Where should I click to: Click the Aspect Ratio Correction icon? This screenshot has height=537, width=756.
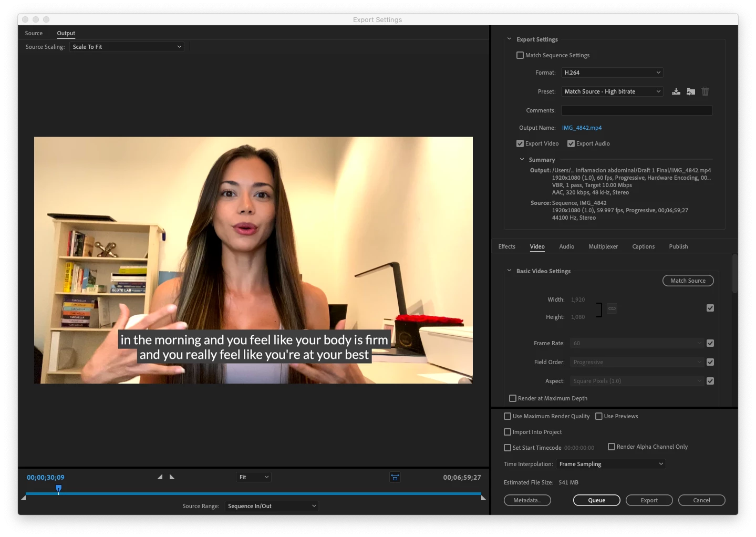[x=395, y=477]
